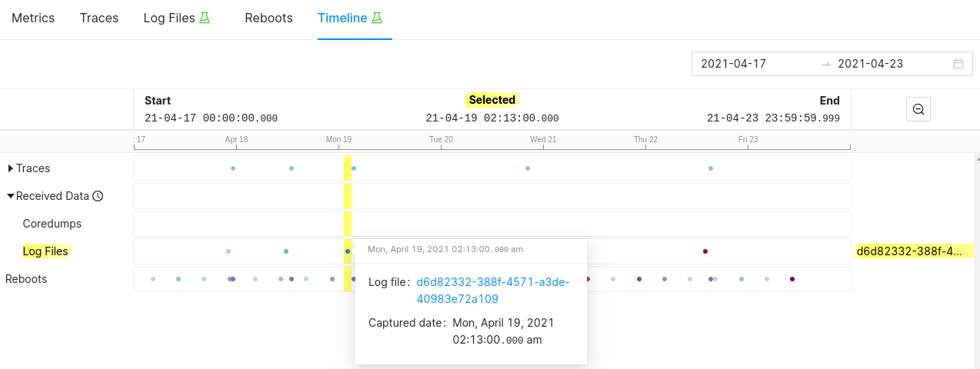Click the clock icon beside Received Data
Screen dimensions: 980x369
[x=98, y=196]
